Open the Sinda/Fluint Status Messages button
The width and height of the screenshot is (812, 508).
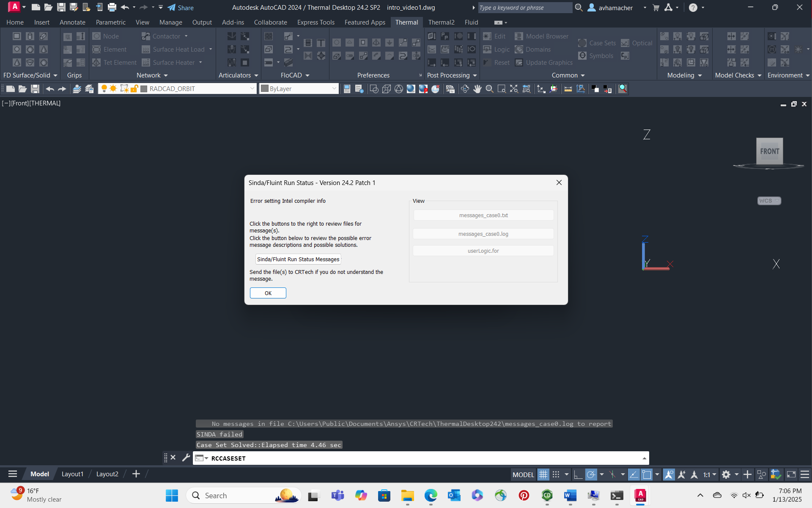pos(298,259)
